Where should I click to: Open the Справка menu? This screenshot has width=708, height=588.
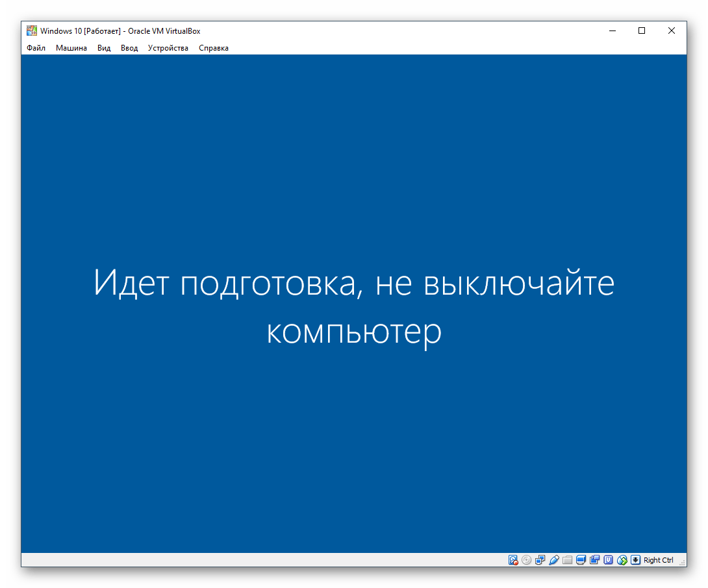pos(213,48)
